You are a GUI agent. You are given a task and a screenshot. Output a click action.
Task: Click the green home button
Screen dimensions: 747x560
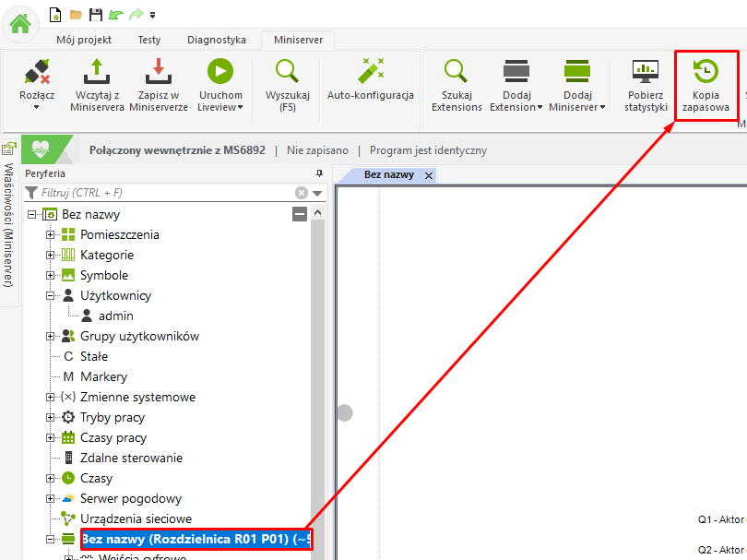(x=19, y=23)
